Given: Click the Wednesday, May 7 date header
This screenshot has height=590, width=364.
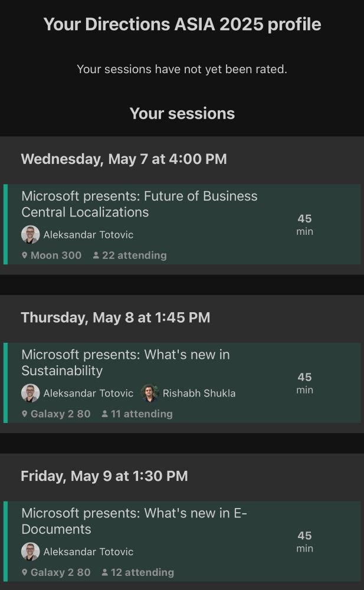Looking at the screenshot, I should (x=124, y=159).
